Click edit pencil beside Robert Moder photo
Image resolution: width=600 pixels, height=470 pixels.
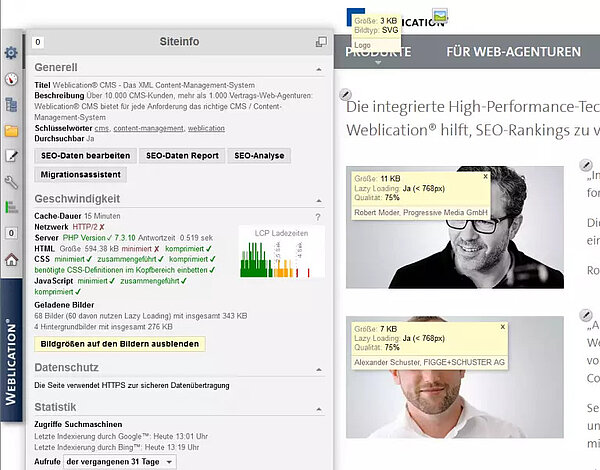coord(585,165)
